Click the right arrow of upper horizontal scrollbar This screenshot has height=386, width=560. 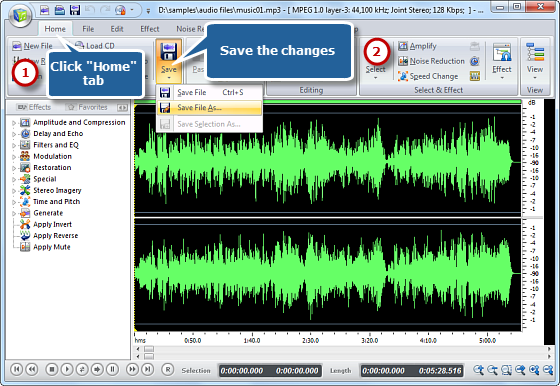549,349
